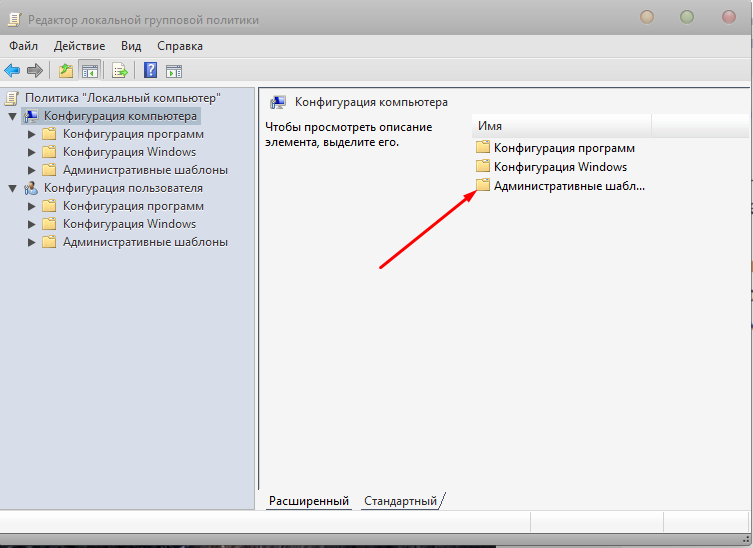
Task: Click the Forward arrow toolbar icon
Action: pos(35,71)
